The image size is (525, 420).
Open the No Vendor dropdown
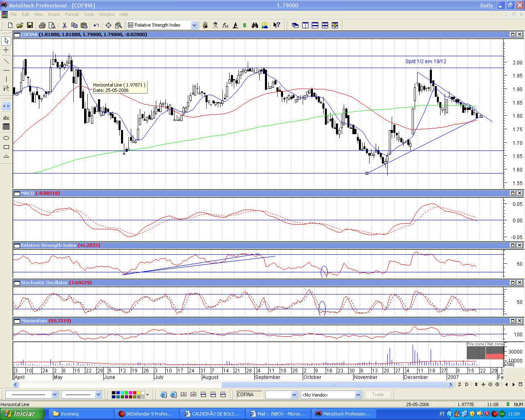tap(358, 395)
